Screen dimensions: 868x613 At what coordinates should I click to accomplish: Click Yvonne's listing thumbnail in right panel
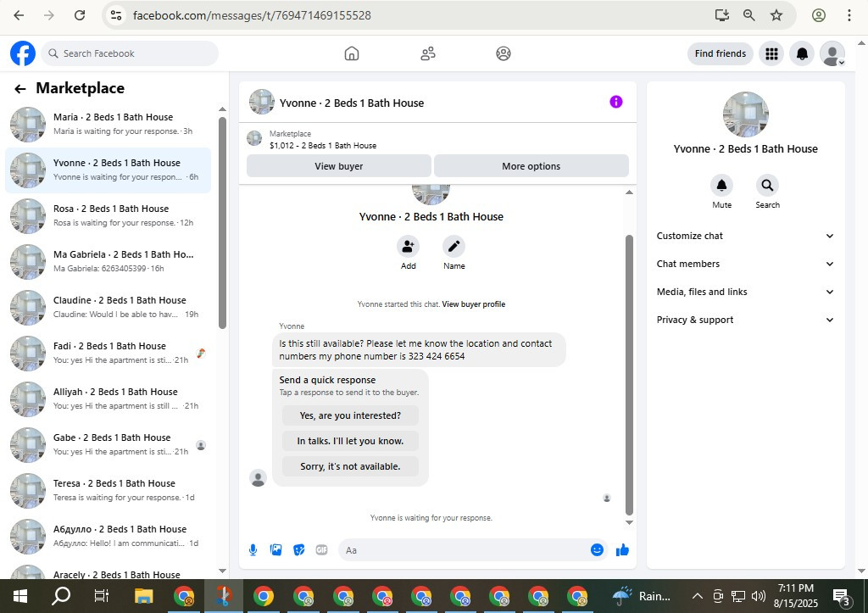(x=745, y=114)
